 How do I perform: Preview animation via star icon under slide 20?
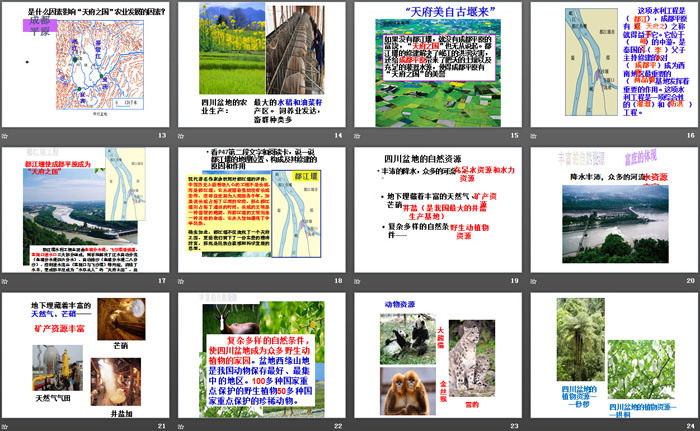[533, 281]
